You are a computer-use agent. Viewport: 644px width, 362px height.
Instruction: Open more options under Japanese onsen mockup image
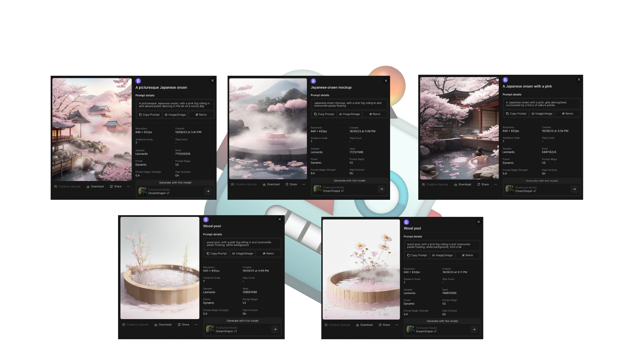(x=304, y=184)
